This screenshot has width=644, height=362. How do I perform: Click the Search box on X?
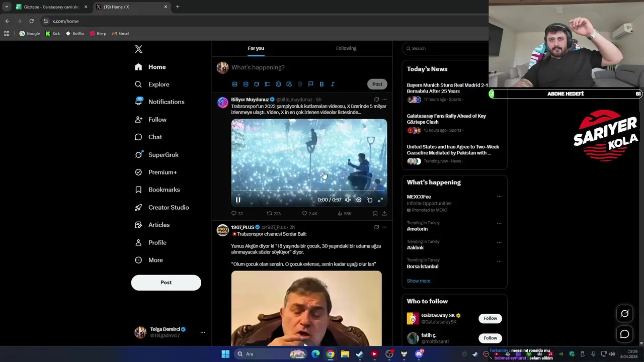pyautogui.click(x=448, y=48)
